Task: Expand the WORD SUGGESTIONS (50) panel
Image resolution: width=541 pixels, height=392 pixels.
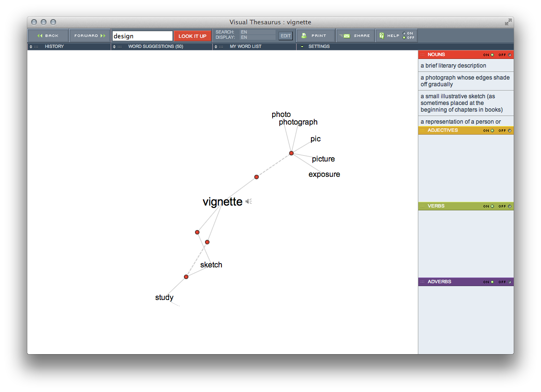Action: click(114, 46)
